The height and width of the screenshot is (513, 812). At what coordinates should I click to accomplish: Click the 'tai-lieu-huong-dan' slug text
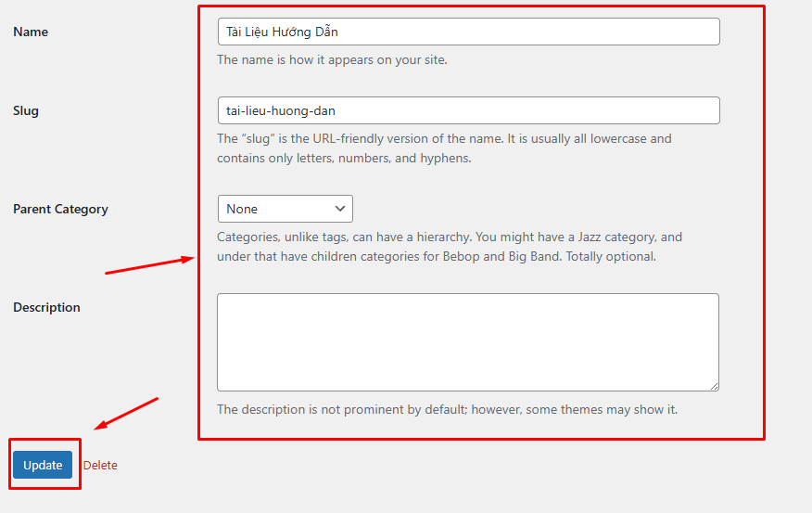280,110
